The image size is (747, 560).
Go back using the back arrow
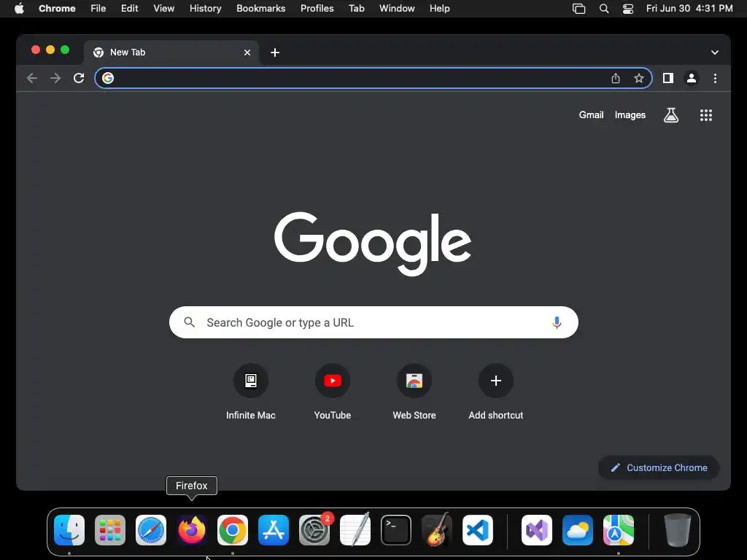(32, 78)
